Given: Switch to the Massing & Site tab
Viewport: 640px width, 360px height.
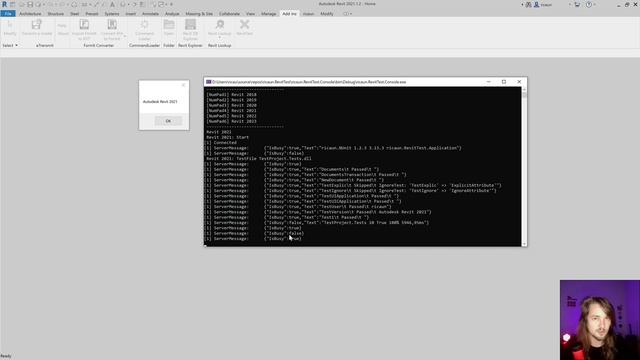Looking at the screenshot, I should [x=199, y=14].
